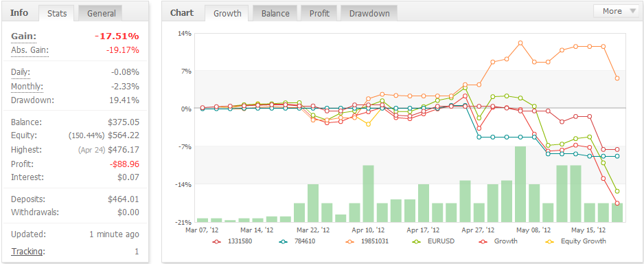Viewport: 644px width, 264px height.
Task: Click the tallest green volume bar
Action: [x=520, y=184]
